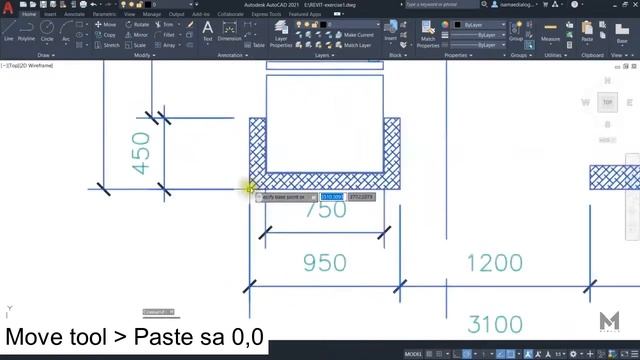This screenshot has height=360, width=640.
Task: Click Match Layer button
Action: point(353,45)
